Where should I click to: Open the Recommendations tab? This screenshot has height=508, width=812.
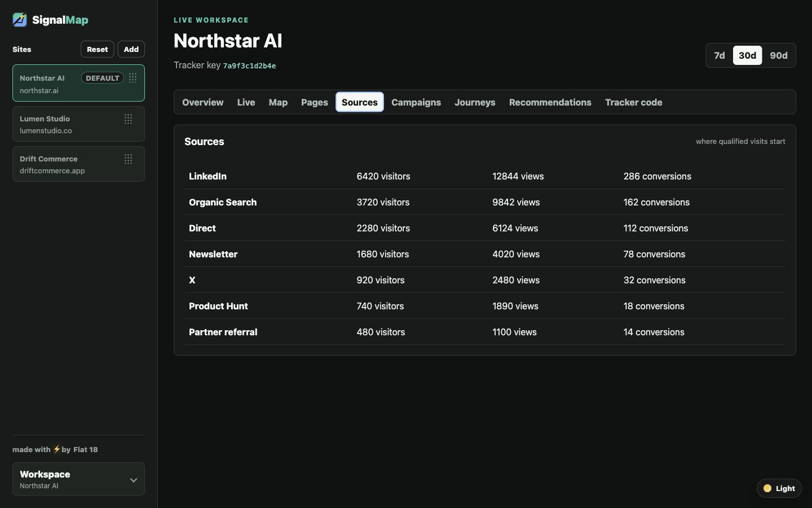coord(550,102)
